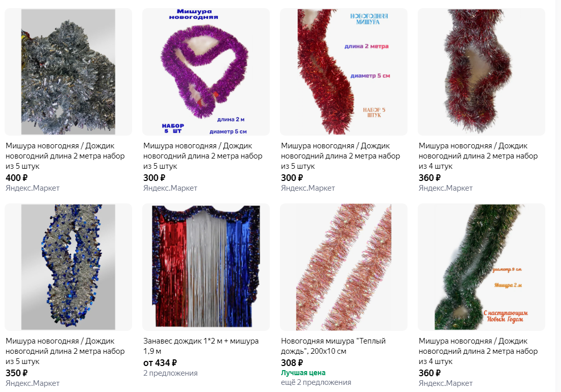Image resolution: width=561 pixels, height=392 pixels.
Task: Click the 'ещё 2 предложения' link
Action: (x=316, y=382)
